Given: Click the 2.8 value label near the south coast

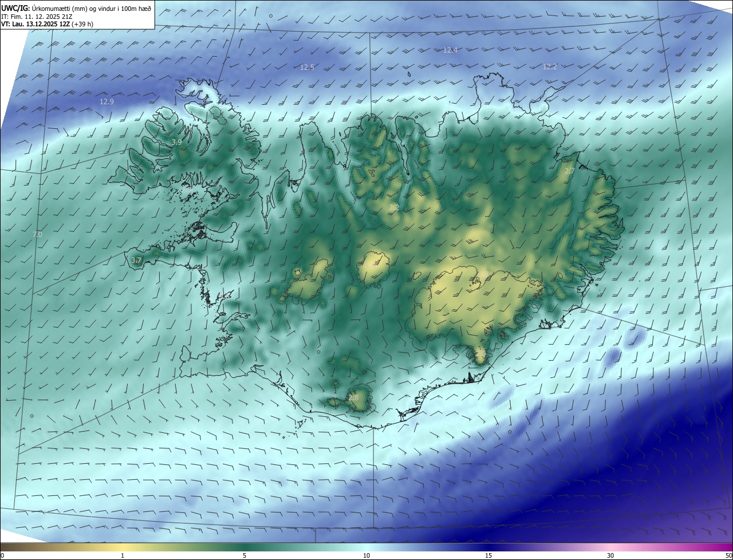Looking at the screenshot, I should tap(353, 397).
